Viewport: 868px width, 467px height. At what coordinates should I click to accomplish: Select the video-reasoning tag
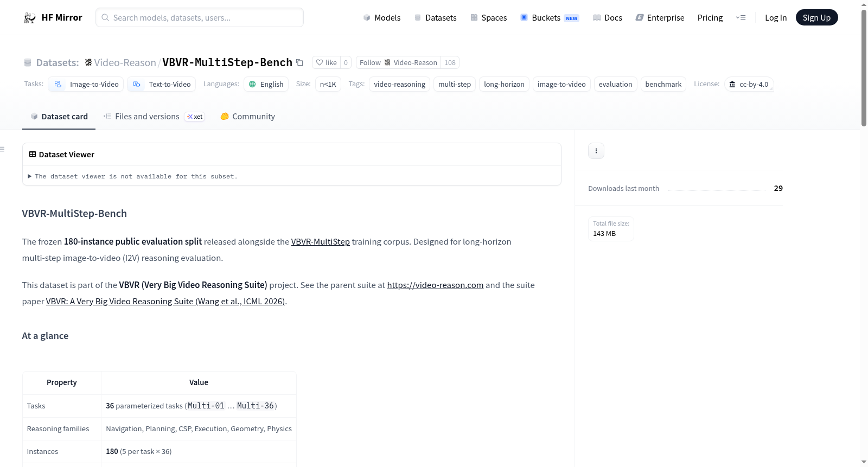[400, 84]
